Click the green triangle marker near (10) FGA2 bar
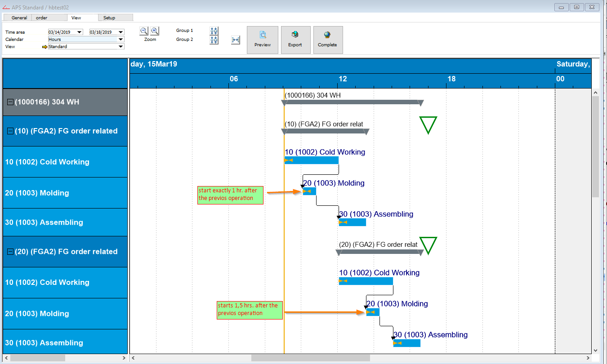This screenshot has width=607, height=364. point(427,125)
